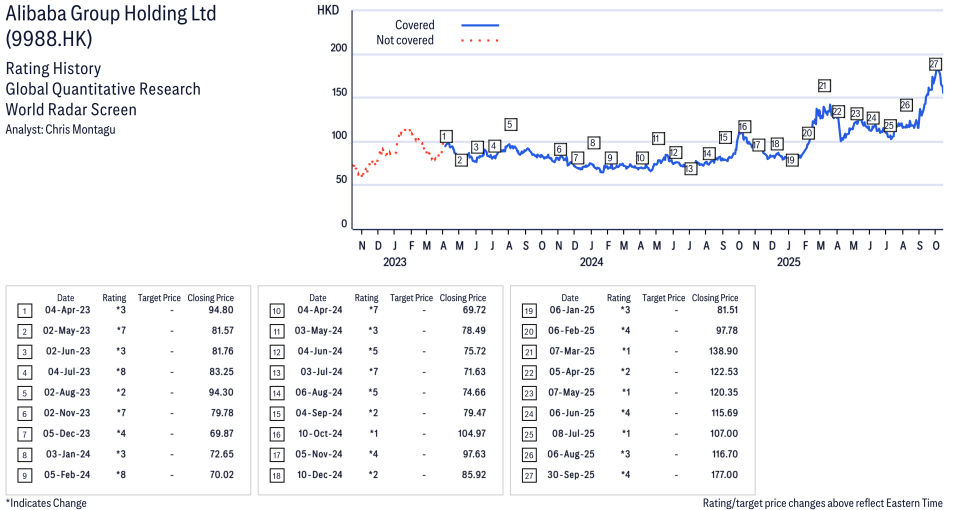Select chart marker 1 at coverage start

click(445, 137)
